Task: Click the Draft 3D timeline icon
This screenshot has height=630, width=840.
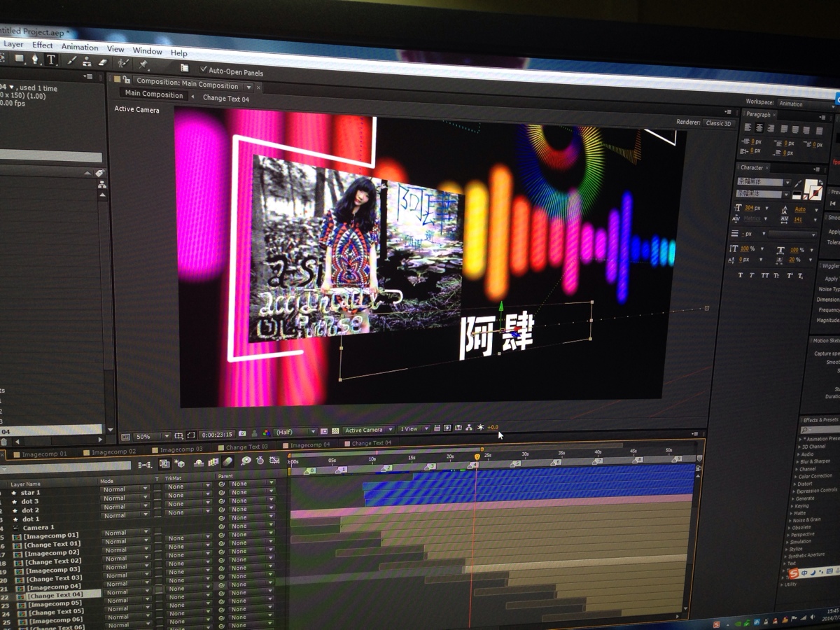Action: pyautogui.click(x=179, y=463)
